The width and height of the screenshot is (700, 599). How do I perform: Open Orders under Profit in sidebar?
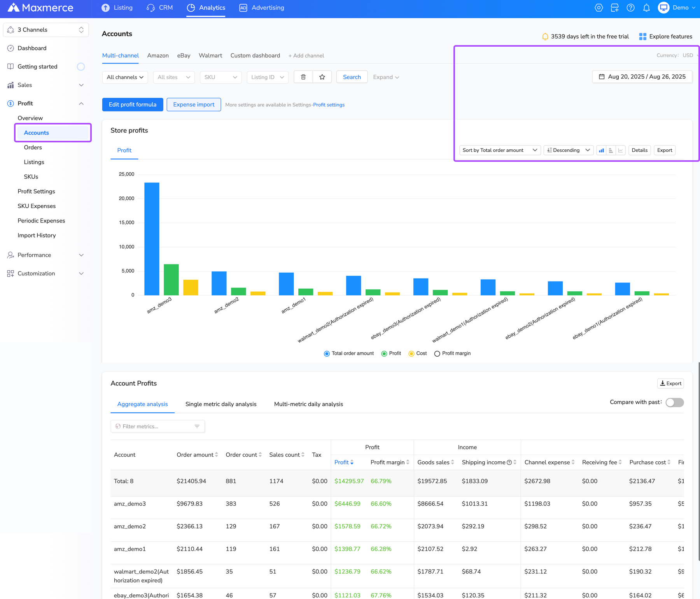pyautogui.click(x=33, y=147)
